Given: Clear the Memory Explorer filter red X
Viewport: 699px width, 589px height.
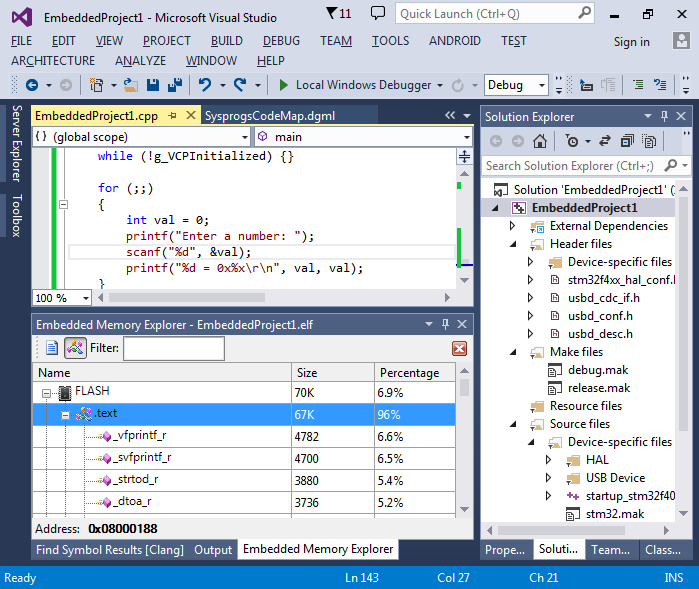Looking at the screenshot, I should click(x=459, y=348).
